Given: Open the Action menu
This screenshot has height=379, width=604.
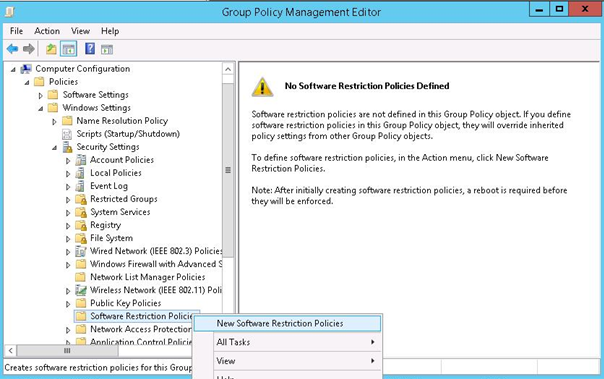Looking at the screenshot, I should coord(47,31).
